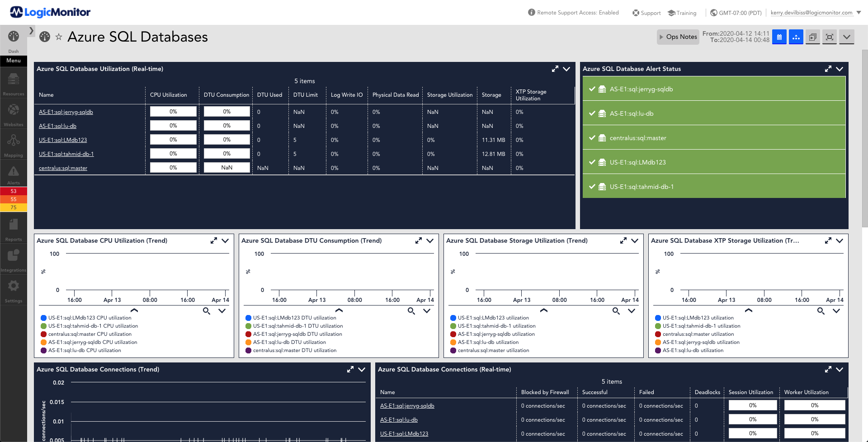
Task: Zoom magnifier in CPU Utilization trend widget
Action: pyautogui.click(x=207, y=311)
